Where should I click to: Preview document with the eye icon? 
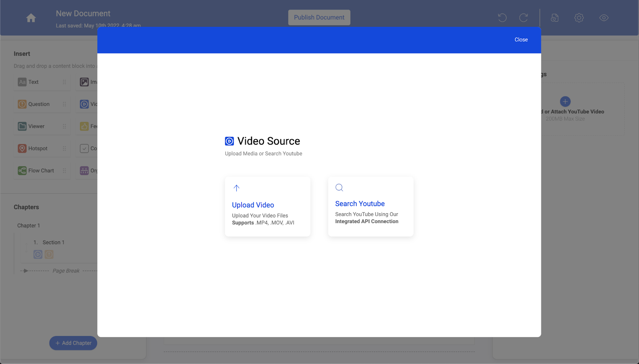604,18
